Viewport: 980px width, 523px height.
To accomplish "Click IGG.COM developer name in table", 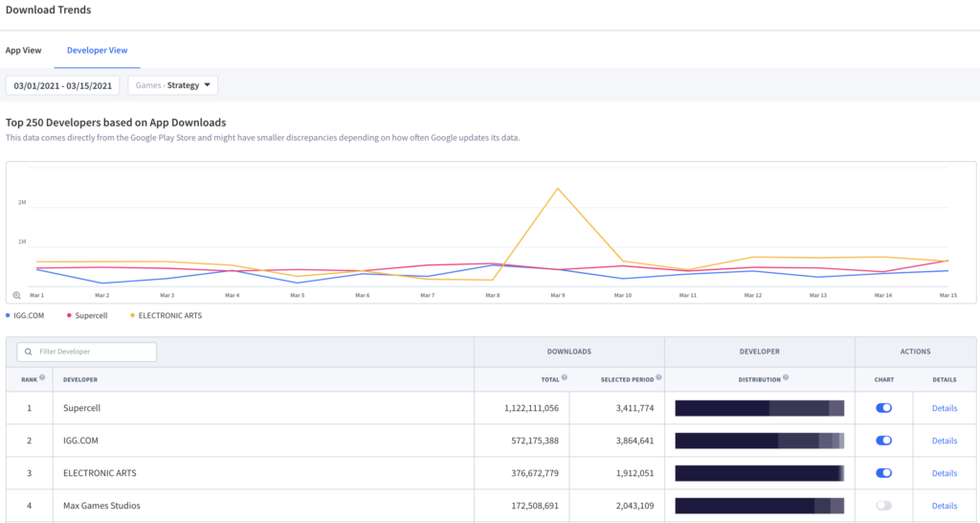I will point(80,441).
